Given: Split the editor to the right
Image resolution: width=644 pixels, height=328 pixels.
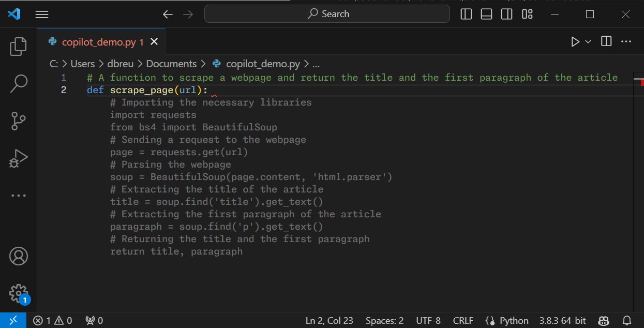Looking at the screenshot, I should pos(605,41).
